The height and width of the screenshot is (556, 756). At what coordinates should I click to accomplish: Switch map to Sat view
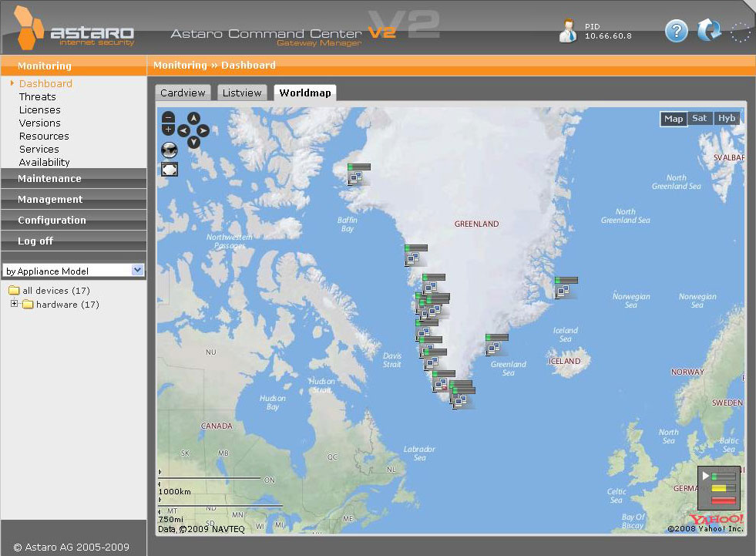(700, 118)
